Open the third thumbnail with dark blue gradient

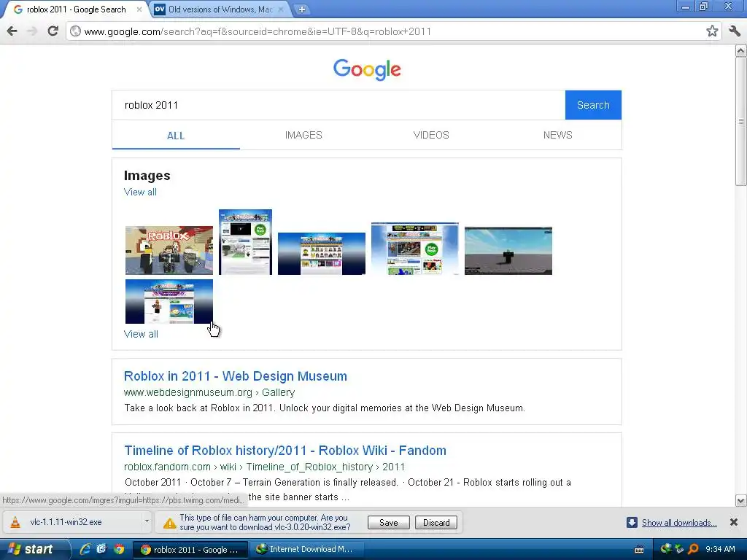322,253
